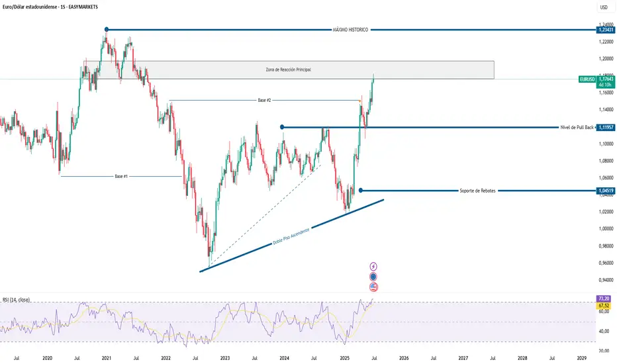Screen dimensions: 617x364
Task: Click the 1,08000 price axis level
Action: (606, 161)
